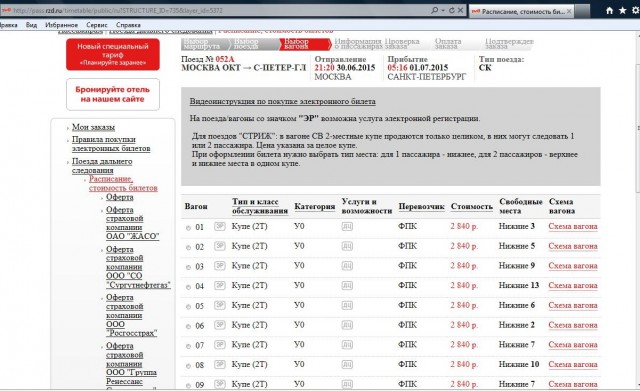
Task: Click Категория column header
Action: pyautogui.click(x=315, y=207)
